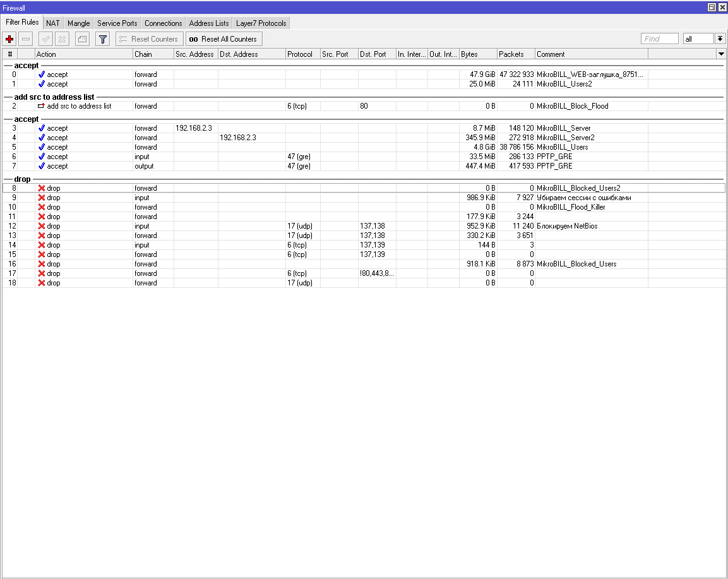The width and height of the screenshot is (728, 579).
Task: Open the column selector dropdown at table header
Action: [721, 54]
